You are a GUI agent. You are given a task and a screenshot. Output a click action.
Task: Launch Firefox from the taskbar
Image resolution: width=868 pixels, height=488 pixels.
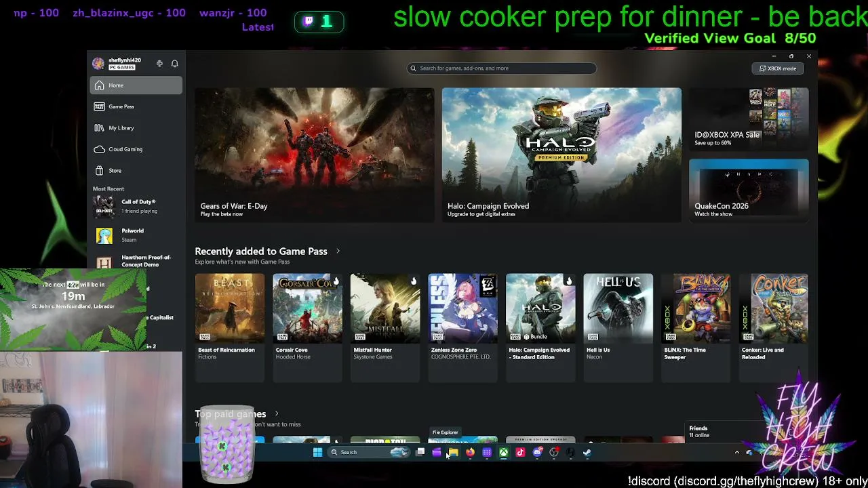470,453
